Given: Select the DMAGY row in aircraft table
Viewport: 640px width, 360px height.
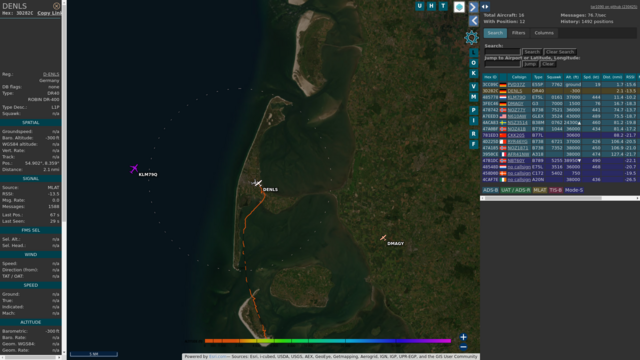Looking at the screenshot, I should [x=560, y=104].
